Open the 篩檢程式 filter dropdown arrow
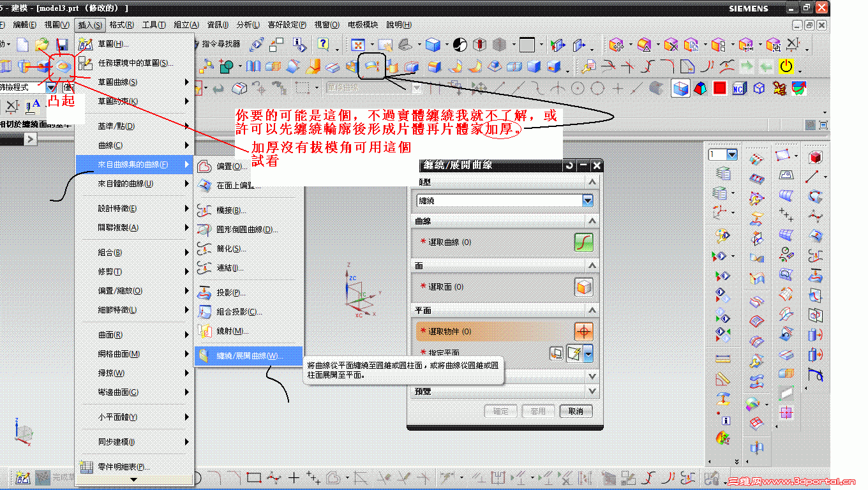This screenshot has width=868, height=490. pos(51,88)
